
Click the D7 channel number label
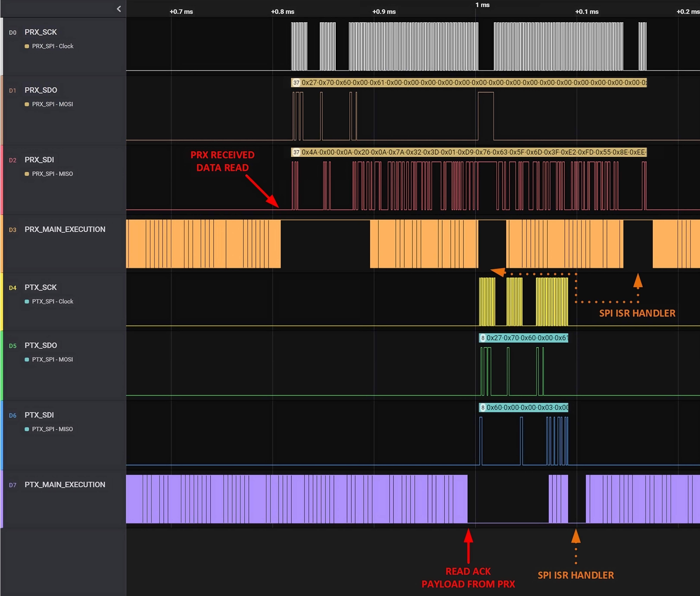click(12, 486)
